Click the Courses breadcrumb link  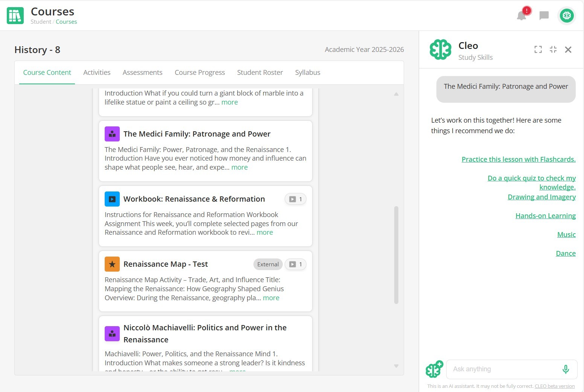point(66,22)
